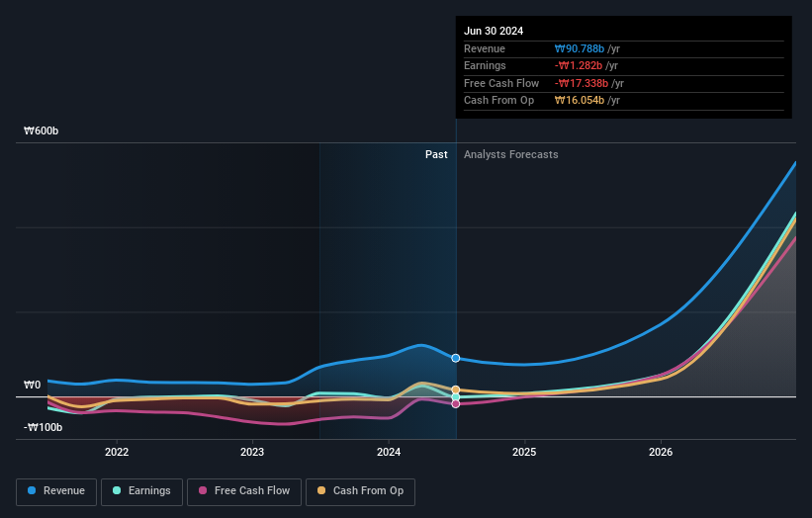Hide the Free Cash Flow series

[244, 491]
